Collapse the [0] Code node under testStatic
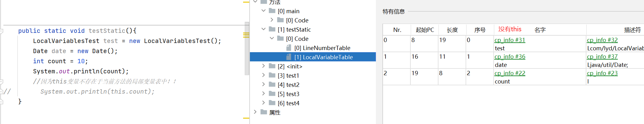The height and width of the screenshot is (124, 644). [x=272, y=38]
